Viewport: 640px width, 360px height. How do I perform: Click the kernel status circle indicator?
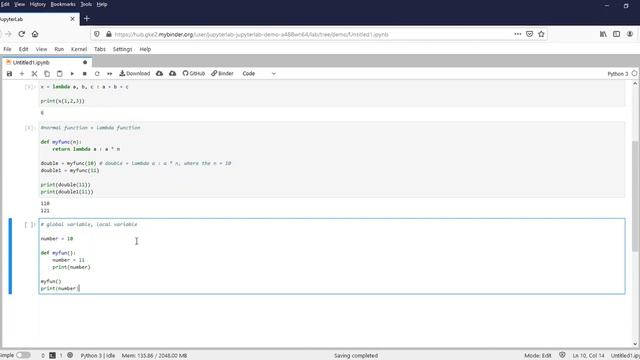(634, 73)
